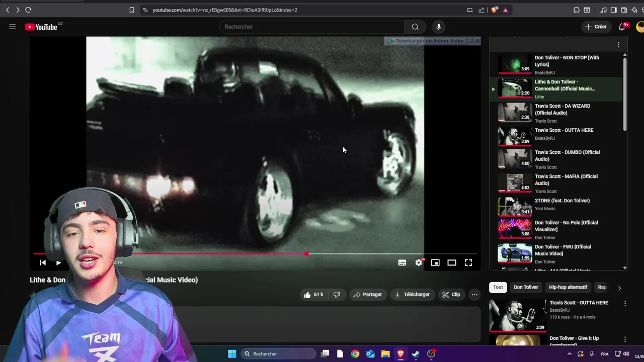The height and width of the screenshot is (362, 644).
Task: Open the Créer upload menu
Action: click(596, 27)
